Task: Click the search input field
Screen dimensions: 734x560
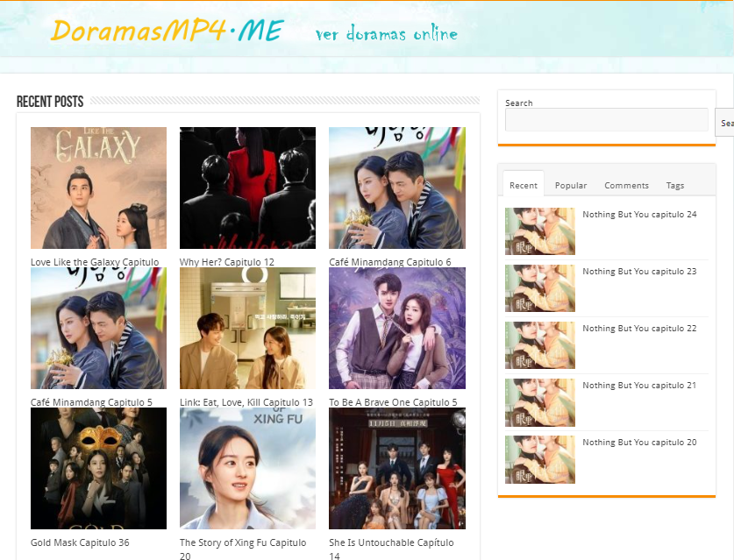Action: tap(606, 120)
